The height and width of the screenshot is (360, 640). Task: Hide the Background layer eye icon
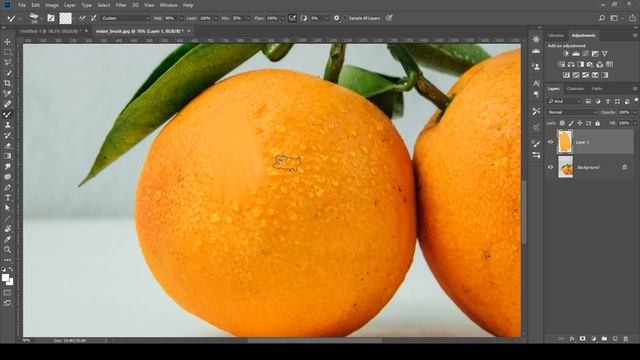(551, 167)
